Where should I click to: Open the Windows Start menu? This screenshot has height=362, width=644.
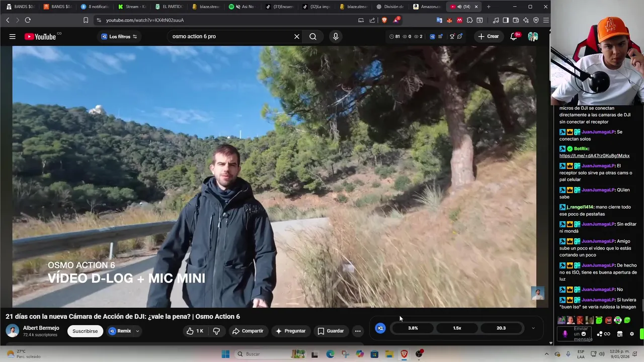click(x=226, y=354)
